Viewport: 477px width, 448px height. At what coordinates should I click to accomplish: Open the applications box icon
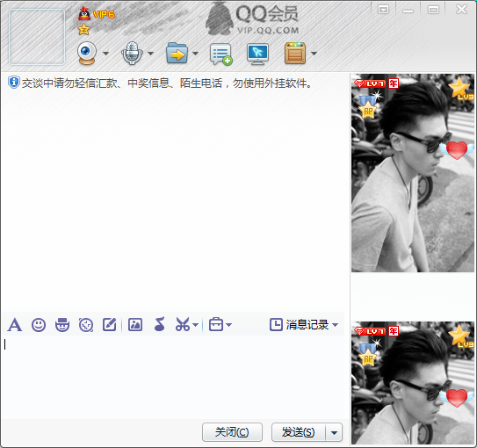click(x=295, y=54)
